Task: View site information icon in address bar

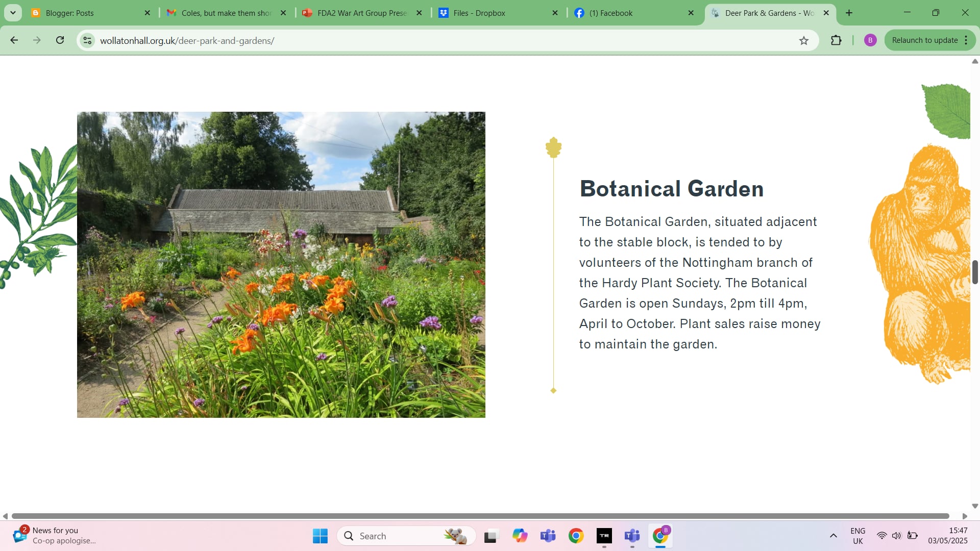Action: (88, 40)
